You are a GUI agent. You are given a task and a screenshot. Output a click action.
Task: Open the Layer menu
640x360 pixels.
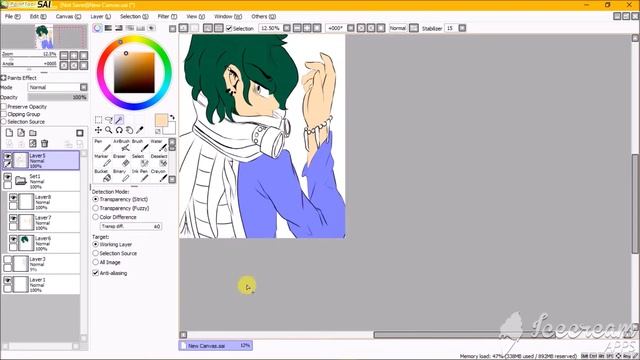click(x=100, y=16)
